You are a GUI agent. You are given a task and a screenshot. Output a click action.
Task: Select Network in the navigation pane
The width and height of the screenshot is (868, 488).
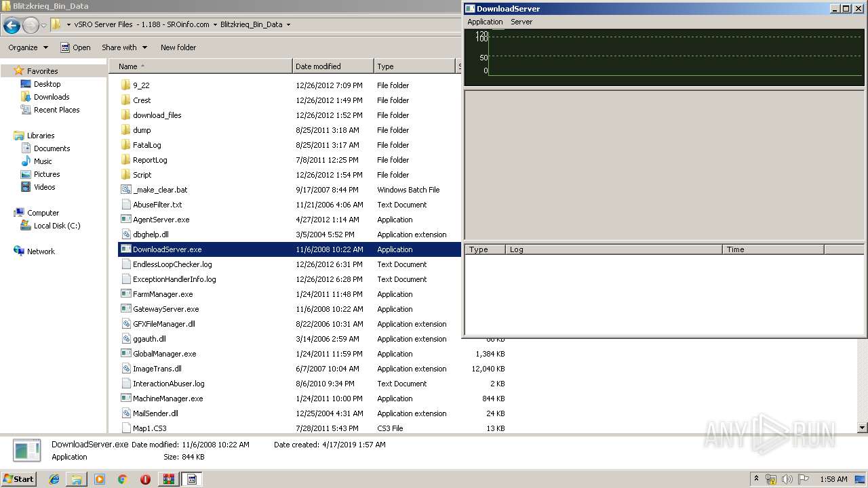41,251
